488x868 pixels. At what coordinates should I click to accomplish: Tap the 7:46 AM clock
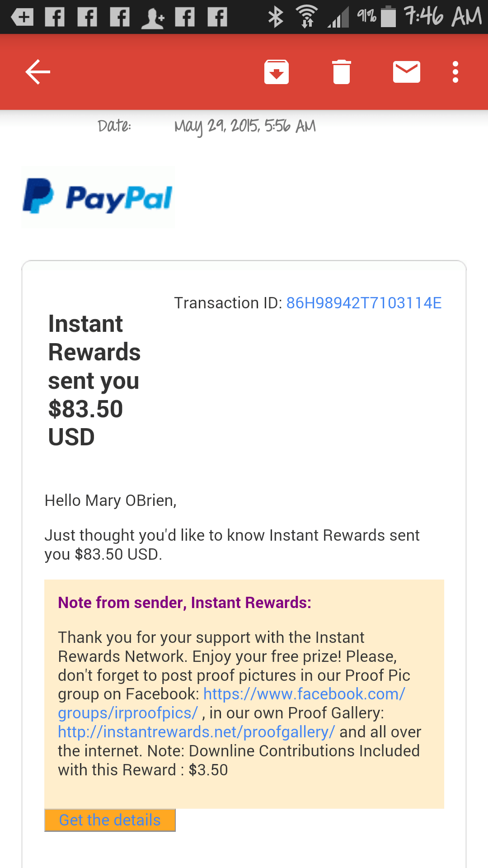tap(443, 17)
